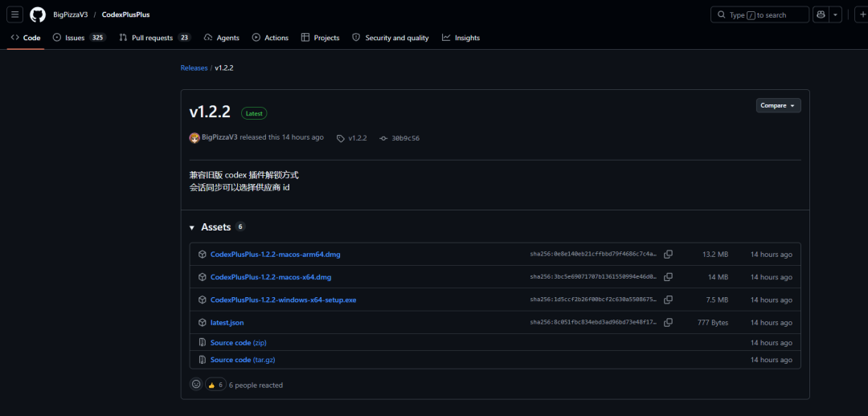Click sha256:0e8e140eb21cffbbd79f4686c7c4a hash text
This screenshot has width=868, height=416.
[593, 255]
